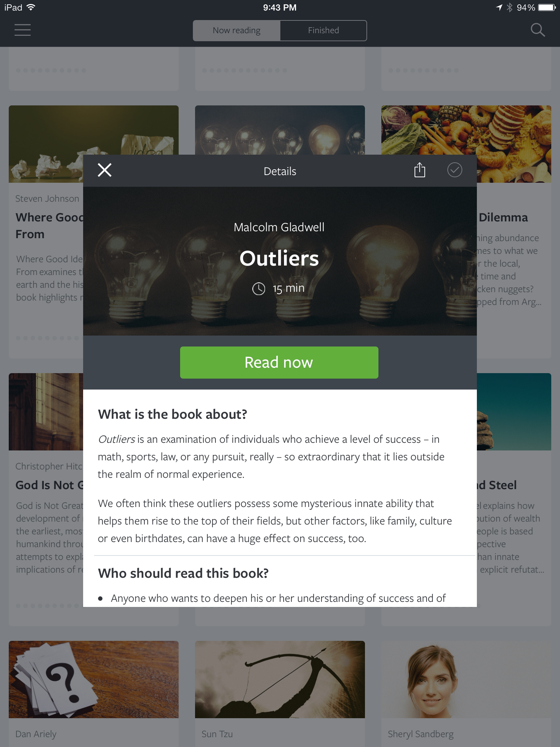
Task: Switch to the Finished tab
Action: [323, 31]
